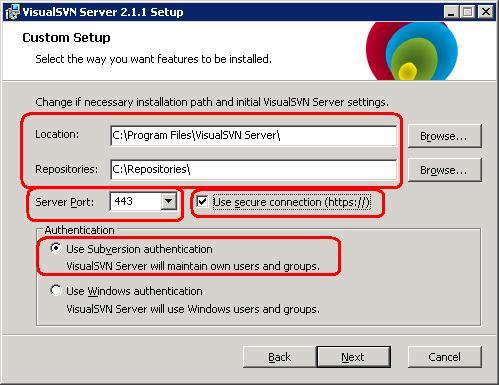
Task: Click the Repositories label
Action: point(67,169)
